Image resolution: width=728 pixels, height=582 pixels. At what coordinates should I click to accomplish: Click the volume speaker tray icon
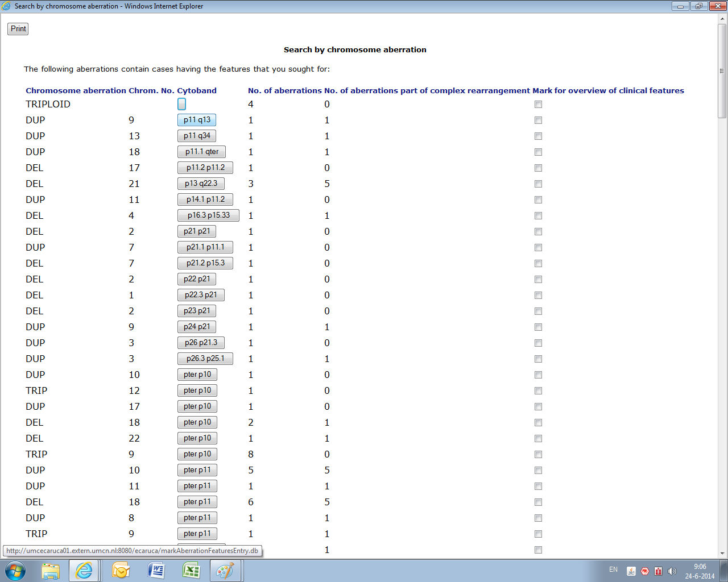pyautogui.click(x=672, y=571)
